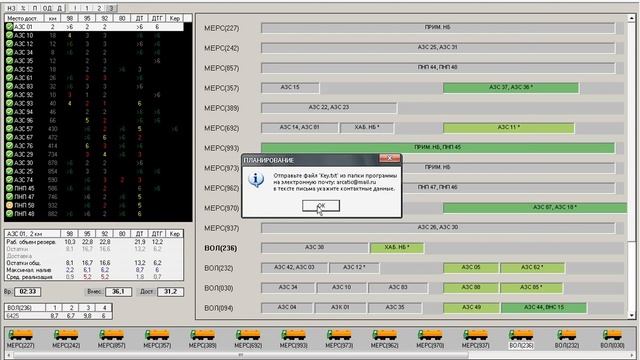Click the Место дост. column header
Screen dimensions: 640x360
pos(24,18)
